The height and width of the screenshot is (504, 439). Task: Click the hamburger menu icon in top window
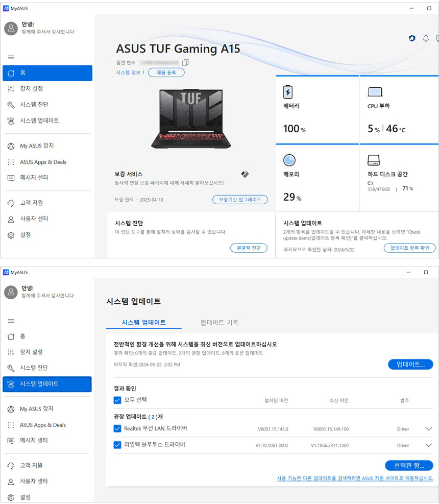pos(11,57)
